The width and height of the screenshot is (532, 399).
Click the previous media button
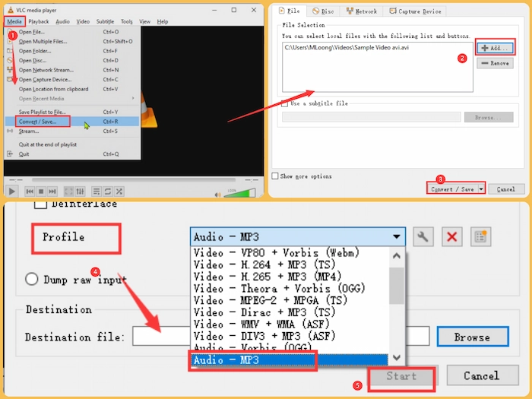pos(30,192)
